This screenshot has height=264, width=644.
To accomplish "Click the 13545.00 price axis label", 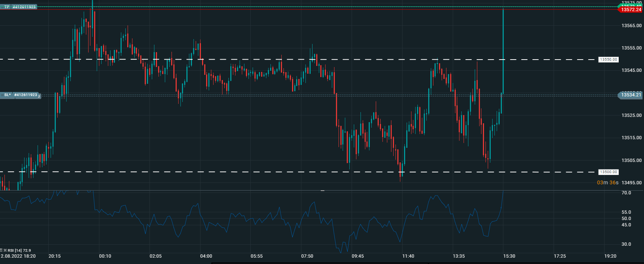I will [x=631, y=70].
